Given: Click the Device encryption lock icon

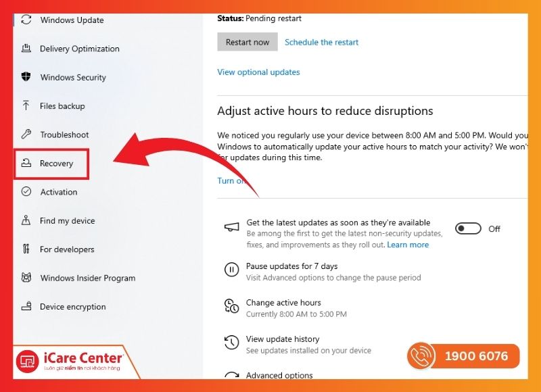Looking at the screenshot, I should click(26, 306).
